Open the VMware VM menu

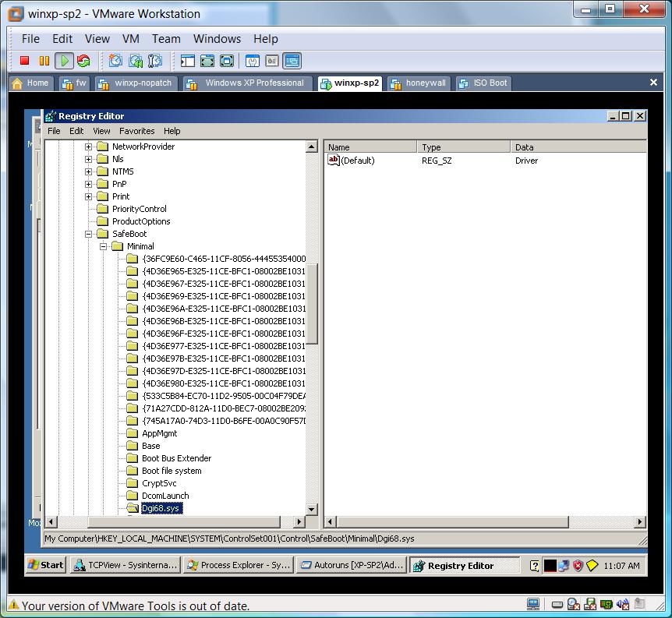(x=131, y=39)
